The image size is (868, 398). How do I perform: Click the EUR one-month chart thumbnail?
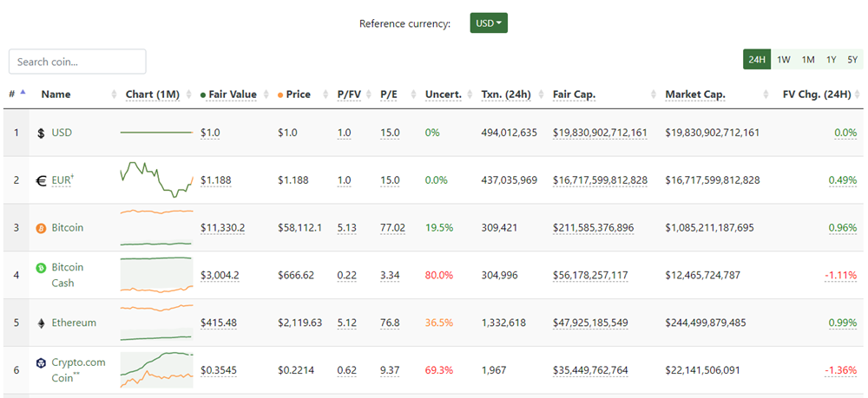click(156, 180)
